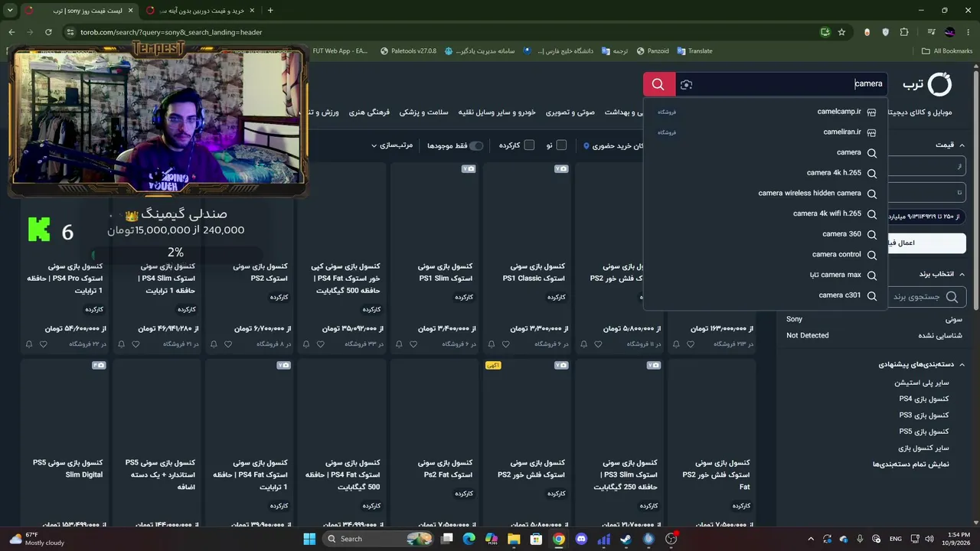
Task: Open the Windows Start menu
Action: click(x=309, y=539)
